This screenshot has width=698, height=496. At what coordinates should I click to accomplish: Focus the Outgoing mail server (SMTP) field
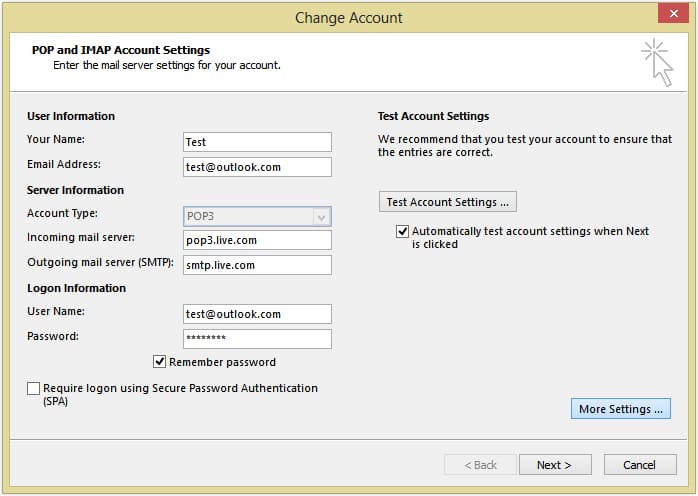tap(257, 265)
